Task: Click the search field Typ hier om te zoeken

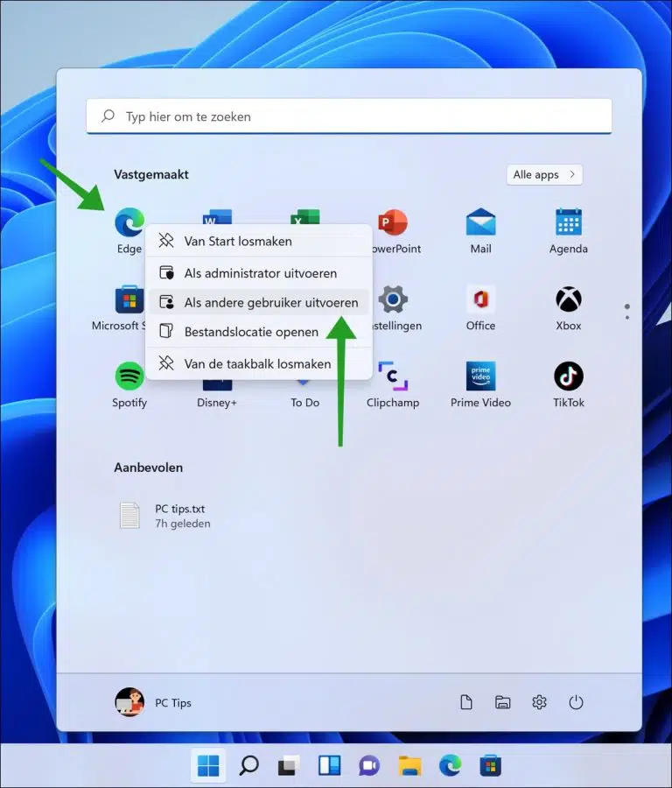Action: pos(349,116)
